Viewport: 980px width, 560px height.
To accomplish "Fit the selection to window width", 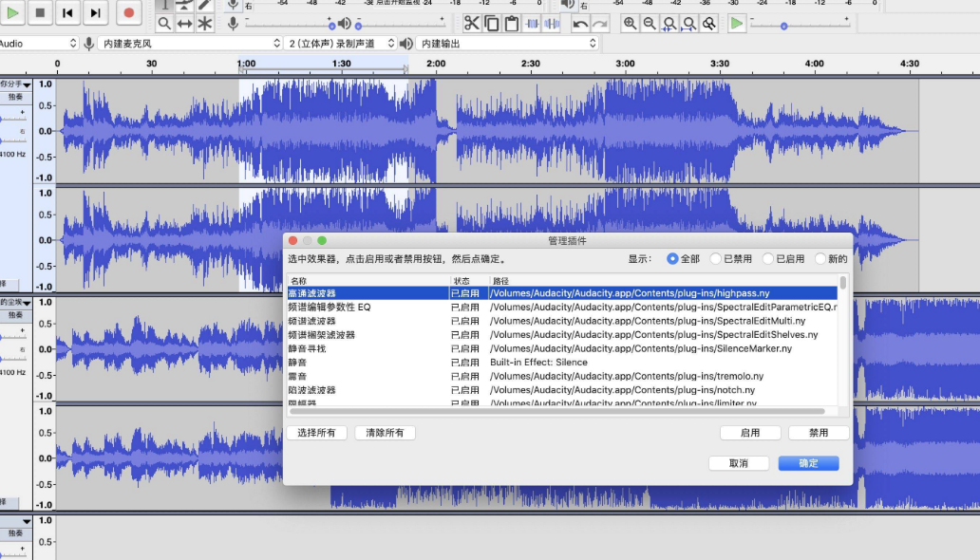I will 669,24.
